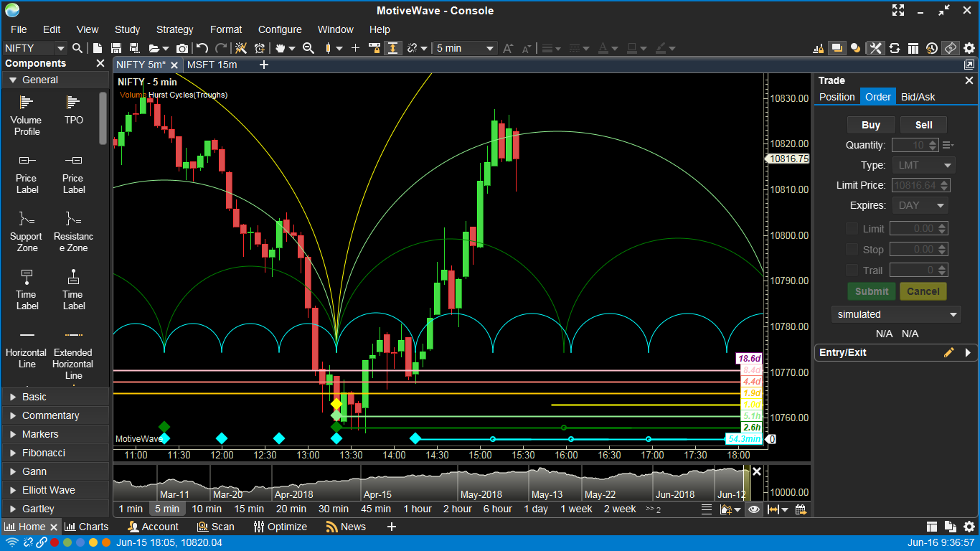Open the Strategy menu

pos(174,29)
